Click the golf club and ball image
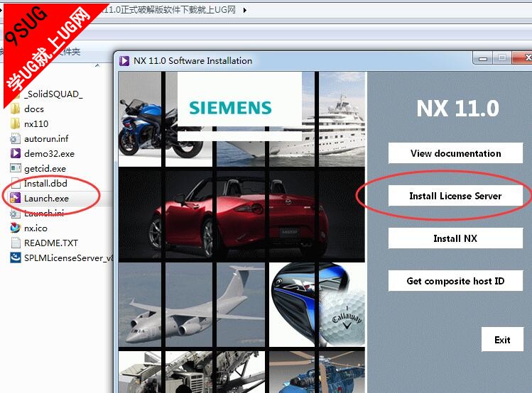This screenshot has width=532, height=393. tap(317, 304)
